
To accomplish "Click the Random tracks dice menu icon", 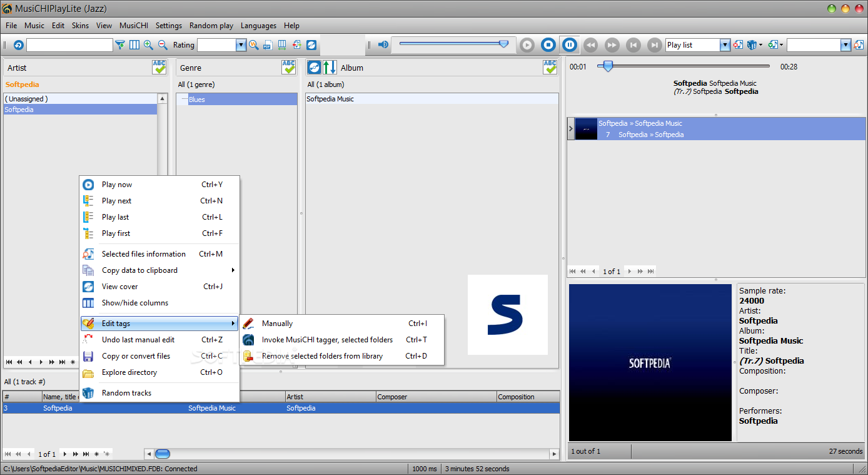I will click(x=89, y=393).
